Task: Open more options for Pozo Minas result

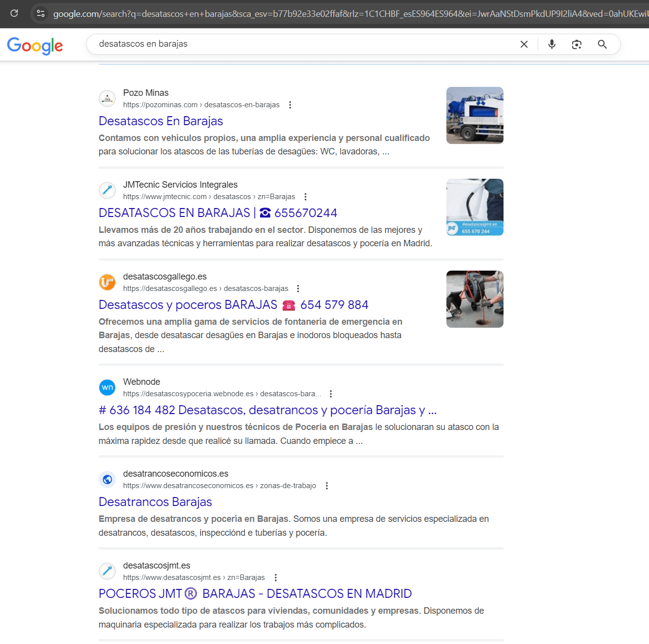Action: pyautogui.click(x=290, y=105)
